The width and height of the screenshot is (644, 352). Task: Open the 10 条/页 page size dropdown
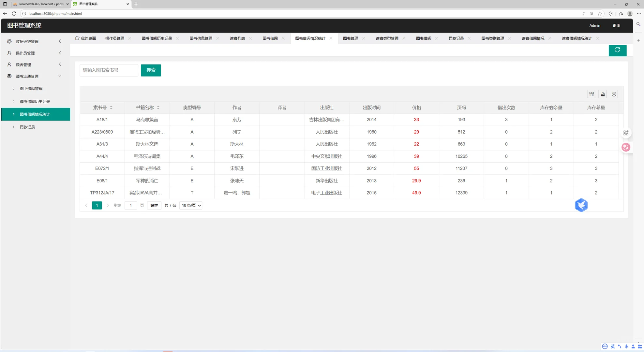pos(190,205)
